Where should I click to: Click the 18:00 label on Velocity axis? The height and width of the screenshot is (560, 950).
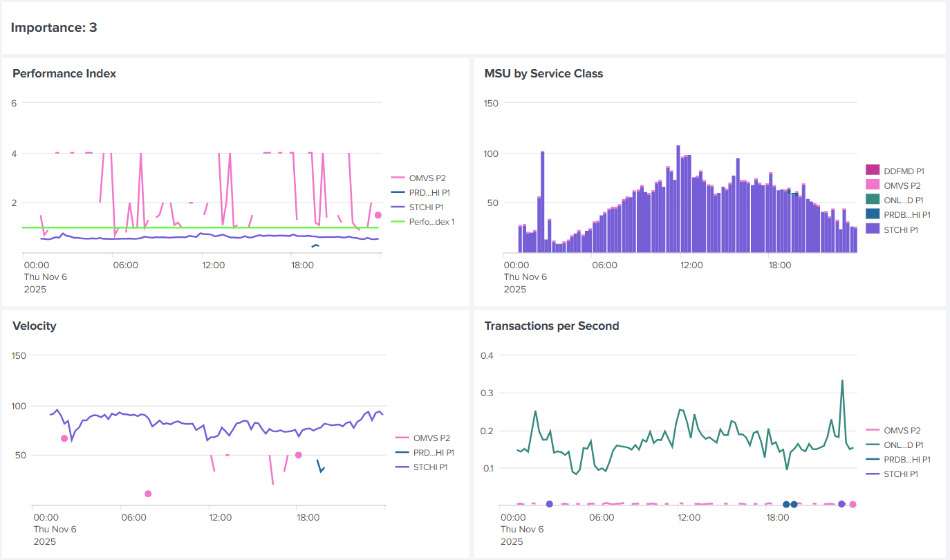[308, 517]
